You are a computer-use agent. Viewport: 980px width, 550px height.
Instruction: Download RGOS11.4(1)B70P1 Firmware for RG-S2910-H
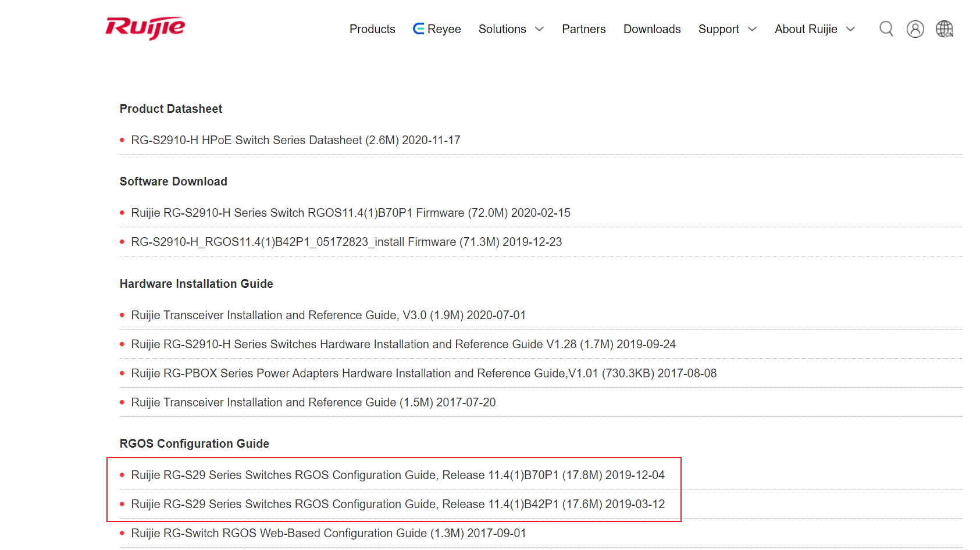[x=350, y=213]
